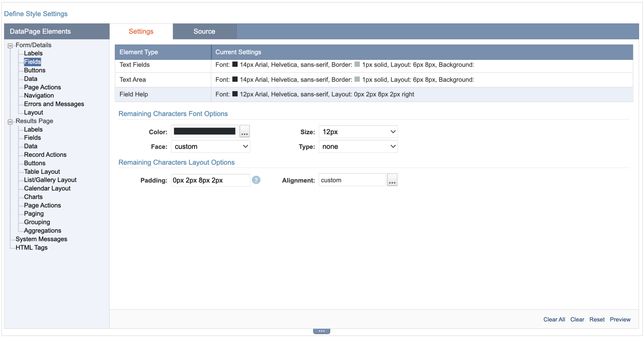Click the Color swatch under Remaining Characters Font Options

coord(204,131)
